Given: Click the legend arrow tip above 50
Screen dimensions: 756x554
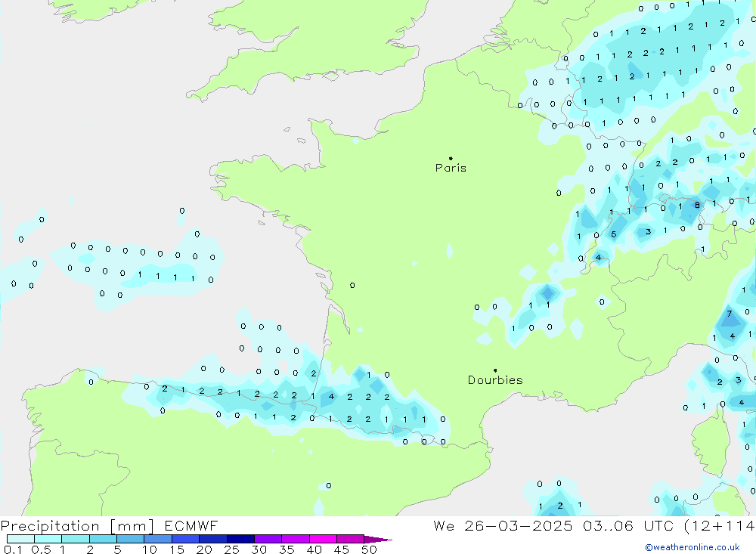Looking at the screenshot, I should coord(379,540).
